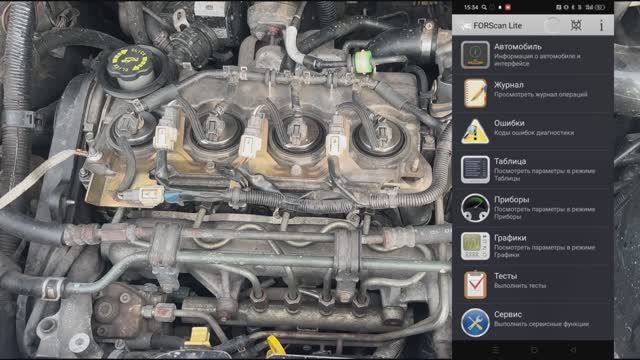Open the Автомобиль vehicle info icon
Screen dimensions: 640x360
point(475,55)
